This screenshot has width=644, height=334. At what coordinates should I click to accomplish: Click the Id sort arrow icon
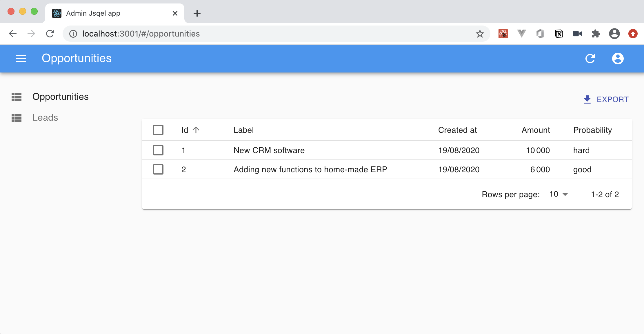(196, 130)
